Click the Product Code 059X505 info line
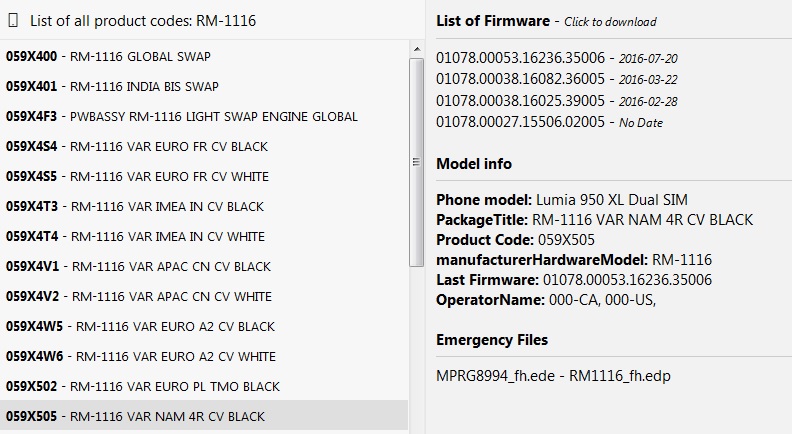Image resolution: width=792 pixels, height=434 pixels. pos(515,239)
